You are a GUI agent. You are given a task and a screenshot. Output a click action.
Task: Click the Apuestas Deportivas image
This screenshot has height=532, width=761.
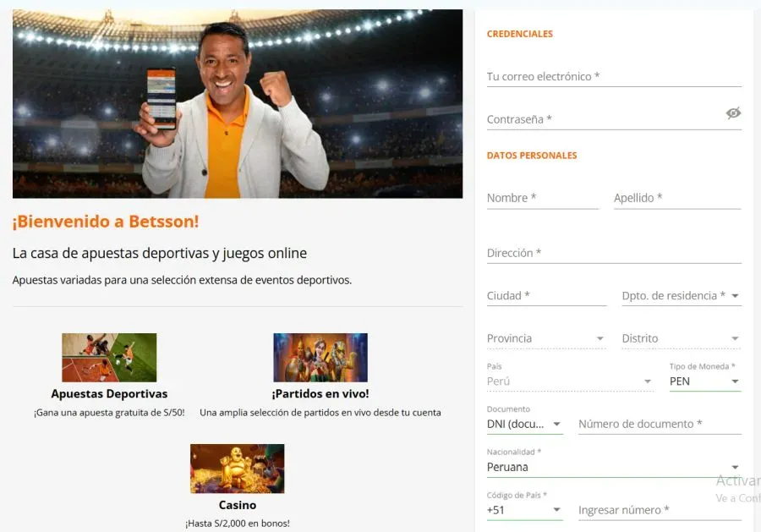pos(109,357)
